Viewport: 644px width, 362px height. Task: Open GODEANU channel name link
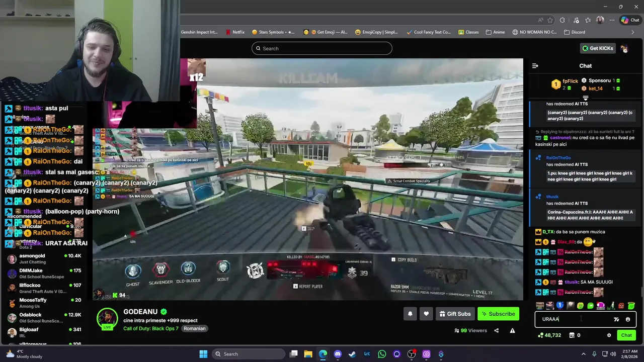tap(140, 312)
